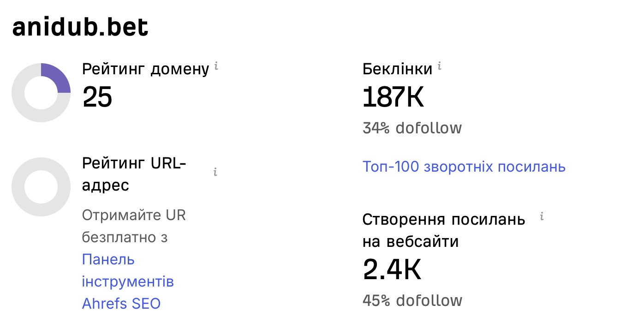Click the domain rating value 25
The width and height of the screenshot is (644, 335).
click(x=97, y=97)
